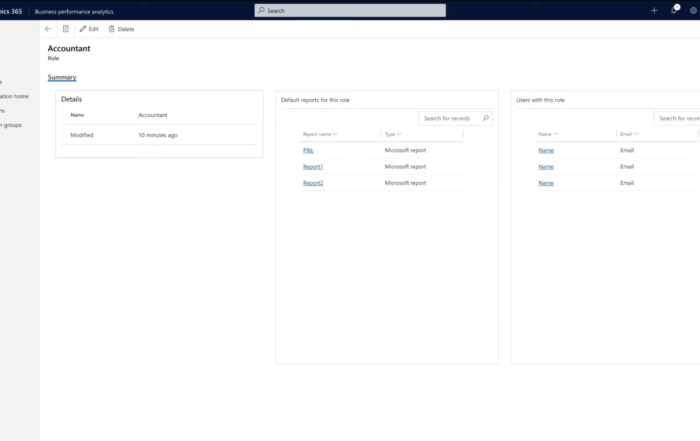
Task: Select the Summary tab
Action: tap(62, 77)
